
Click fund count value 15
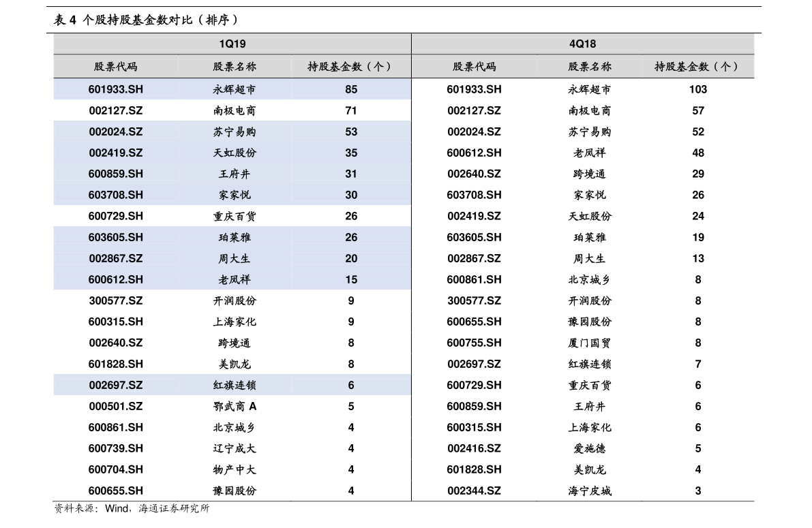[351, 280]
